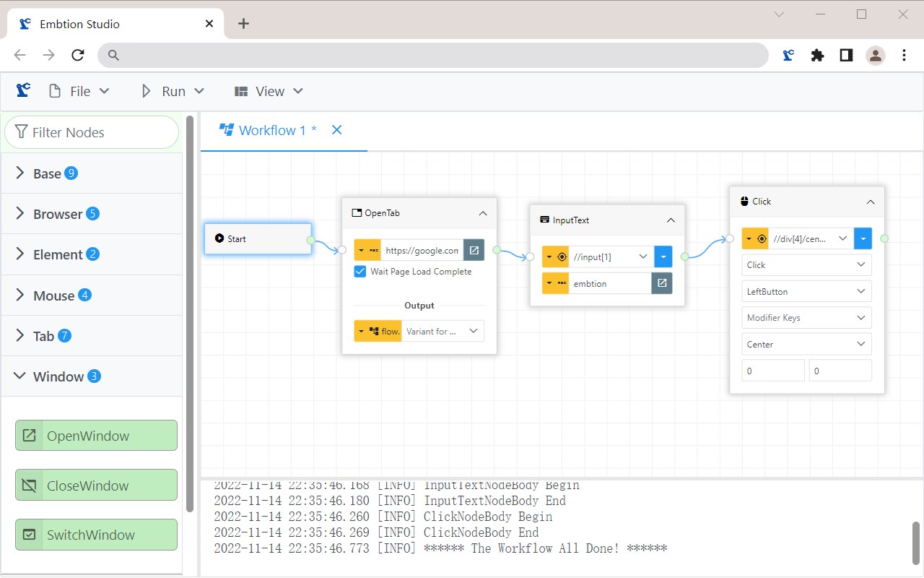Open the OpenTab URL expand editor icon
Screen dimensions: 924x578
click(474, 250)
